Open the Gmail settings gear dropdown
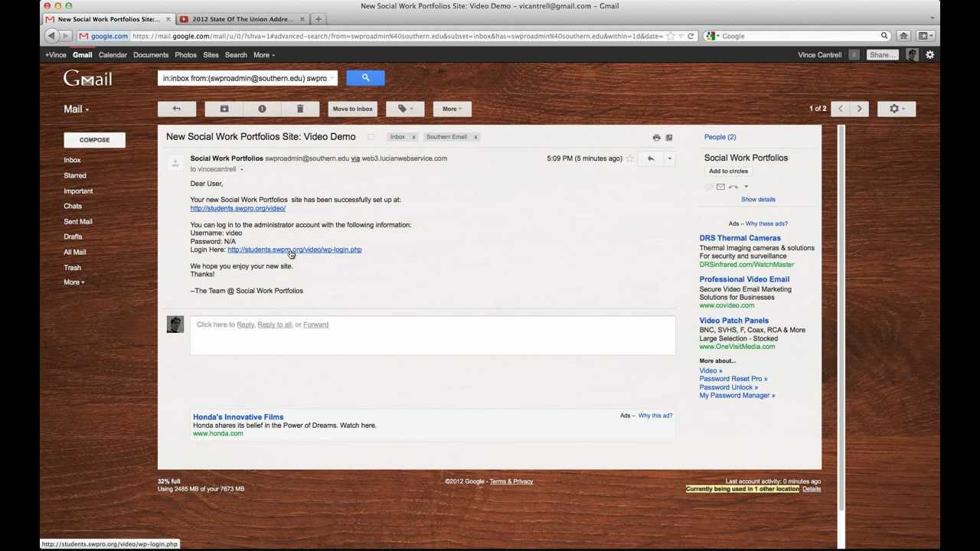980x551 pixels. tap(897, 109)
